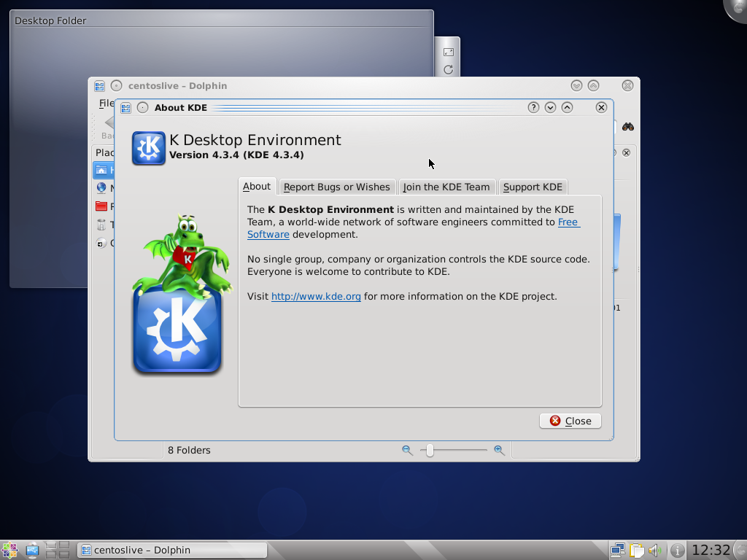Minimize the Dolphin window
Image resolution: width=747 pixels, height=560 pixels.
point(576,86)
